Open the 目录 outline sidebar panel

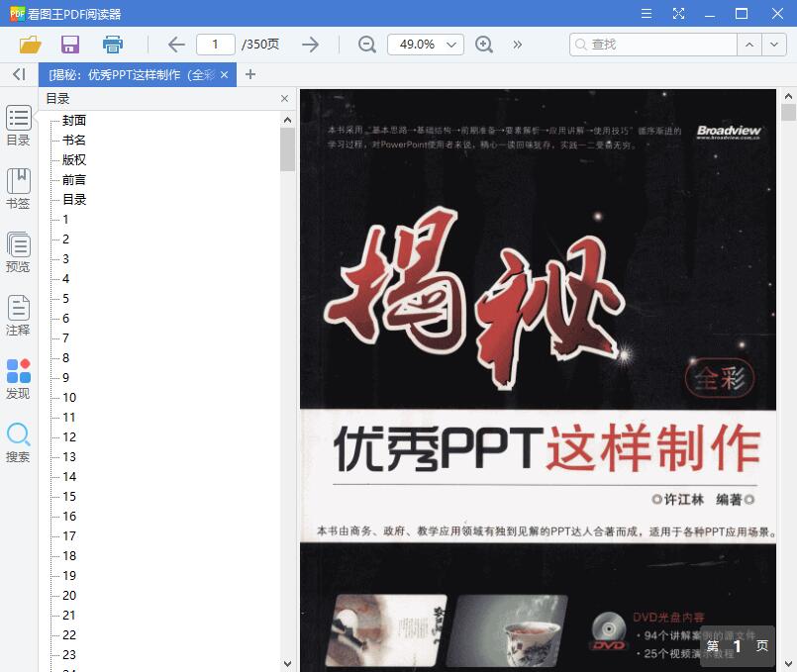18,126
